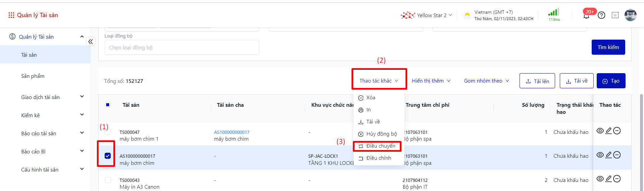This screenshot has width=644, height=191.
Task: Click the Yellow Star 2 logo icon
Action: click(408, 15)
